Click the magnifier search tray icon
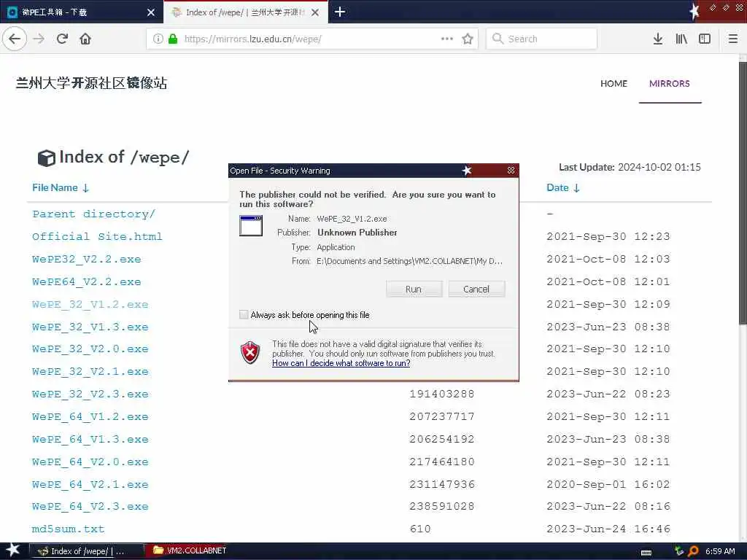Image resolution: width=747 pixels, height=560 pixels. pyautogui.click(x=693, y=551)
